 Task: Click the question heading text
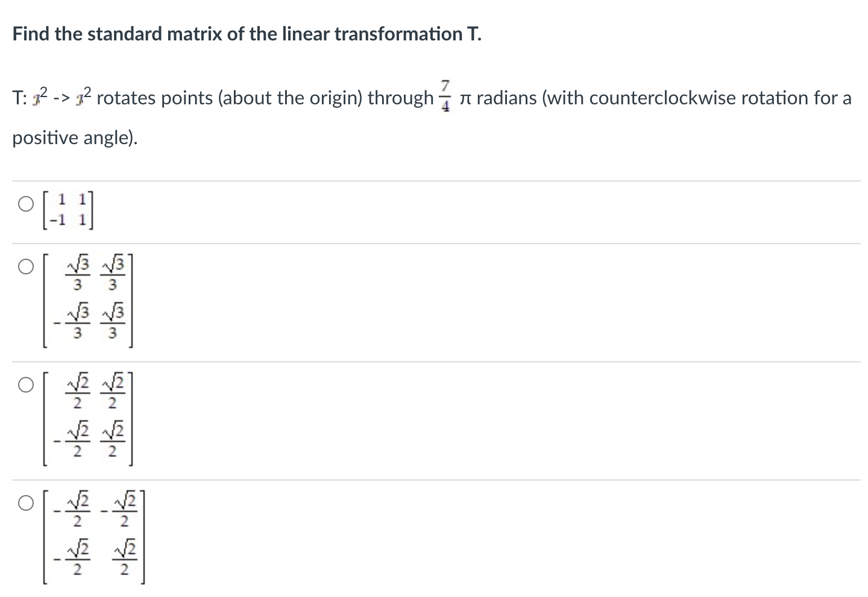(x=246, y=34)
